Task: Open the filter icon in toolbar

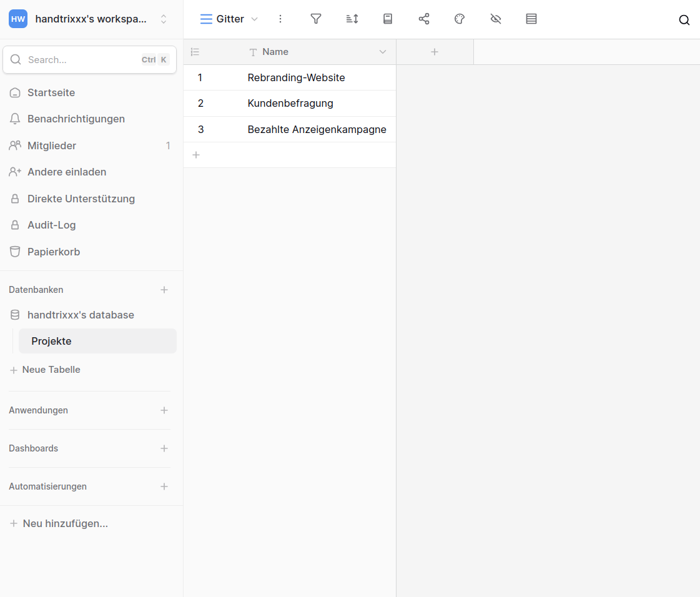Action: [316, 19]
